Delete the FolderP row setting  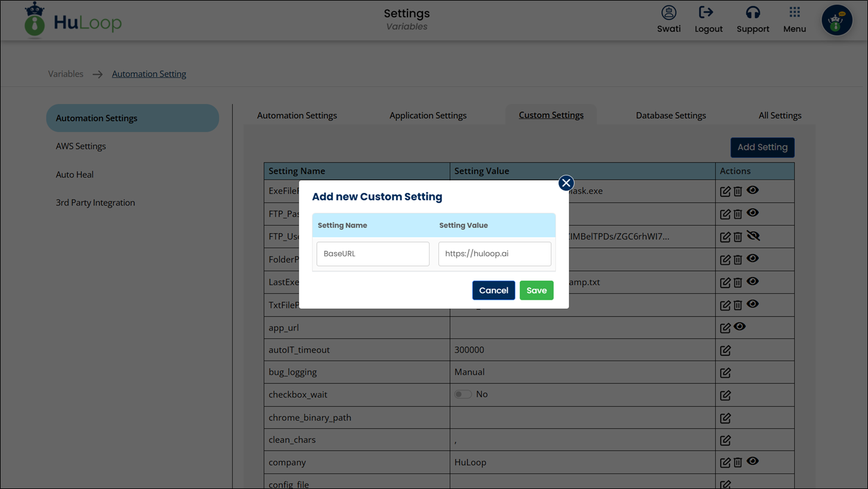[x=738, y=260]
